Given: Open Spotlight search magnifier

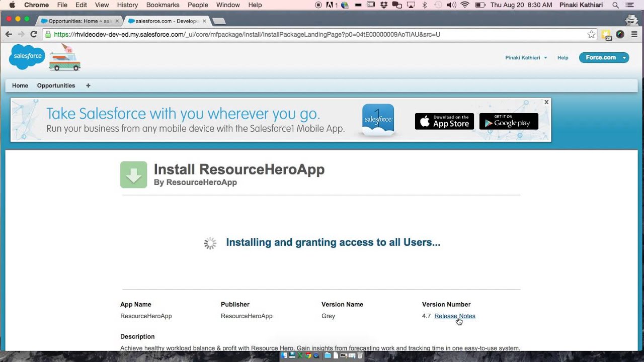Looking at the screenshot, I should (615, 5).
